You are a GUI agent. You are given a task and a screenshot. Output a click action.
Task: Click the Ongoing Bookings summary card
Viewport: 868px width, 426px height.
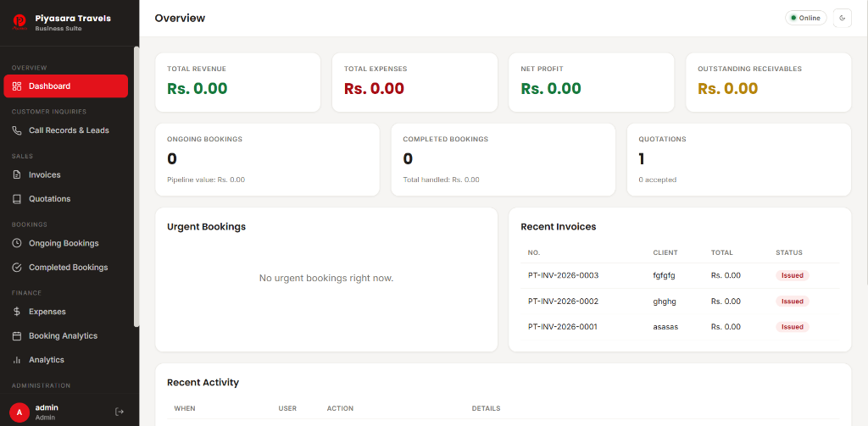[267, 159]
